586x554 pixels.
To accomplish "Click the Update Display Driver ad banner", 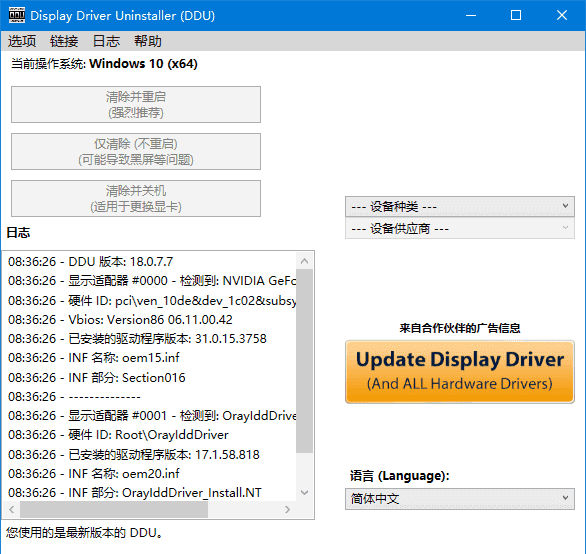I will [x=460, y=372].
